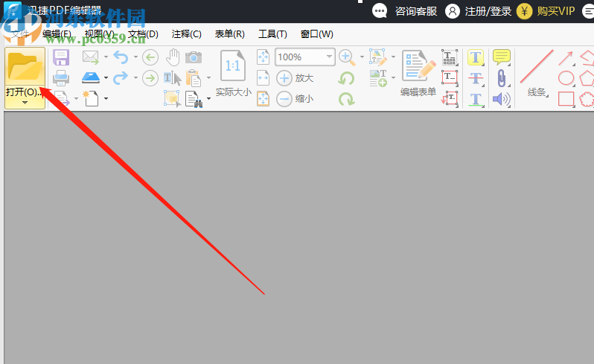Redo the action with the blue redo arrow
The width and height of the screenshot is (594, 364).
[121, 78]
